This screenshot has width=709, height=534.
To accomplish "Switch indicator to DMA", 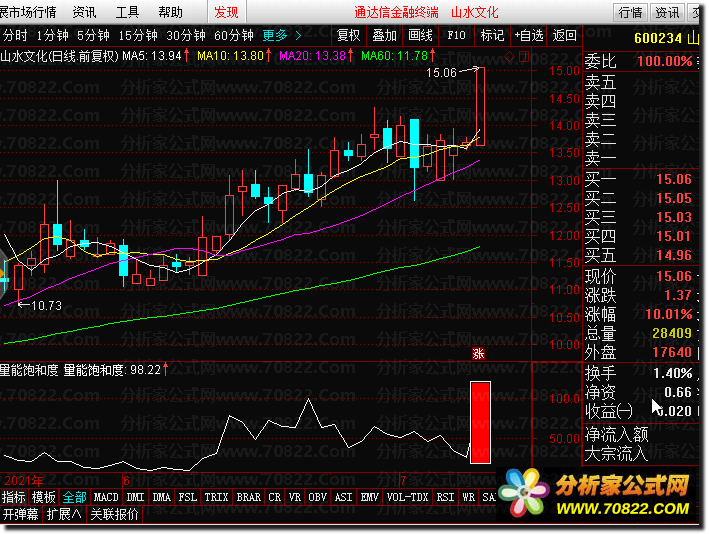I will tap(161, 497).
